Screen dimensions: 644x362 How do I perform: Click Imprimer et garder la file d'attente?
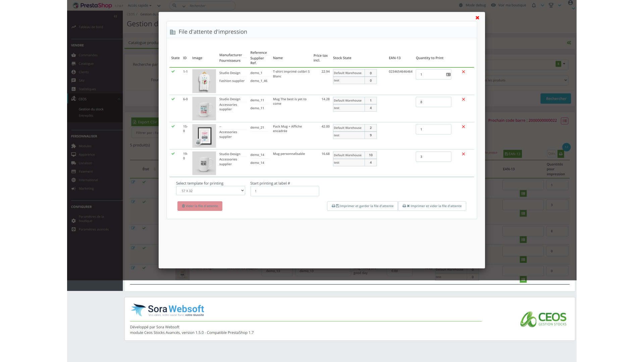[x=362, y=206]
